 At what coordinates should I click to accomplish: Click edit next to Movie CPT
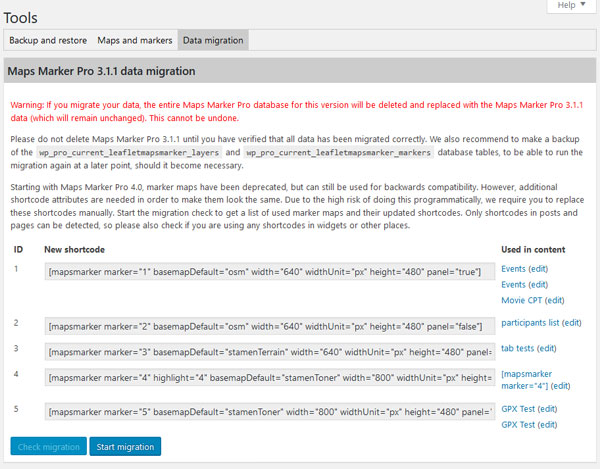554,300
